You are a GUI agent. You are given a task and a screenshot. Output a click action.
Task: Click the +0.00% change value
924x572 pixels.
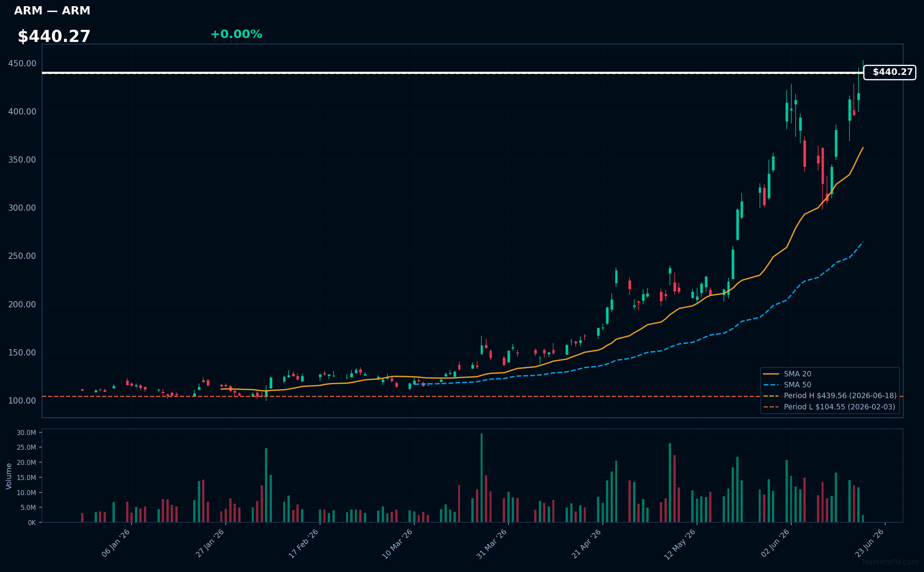click(x=236, y=35)
